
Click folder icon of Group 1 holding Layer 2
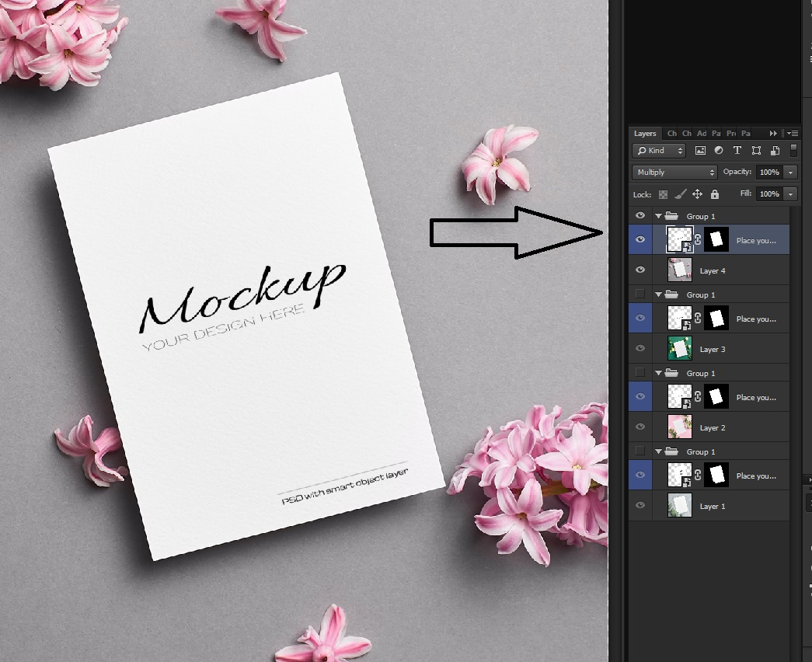coord(671,373)
